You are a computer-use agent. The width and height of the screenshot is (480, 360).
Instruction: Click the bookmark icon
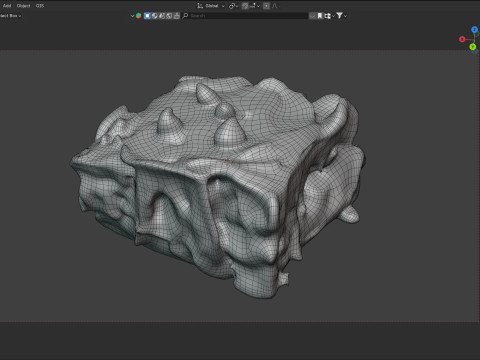pyautogui.click(x=320, y=16)
